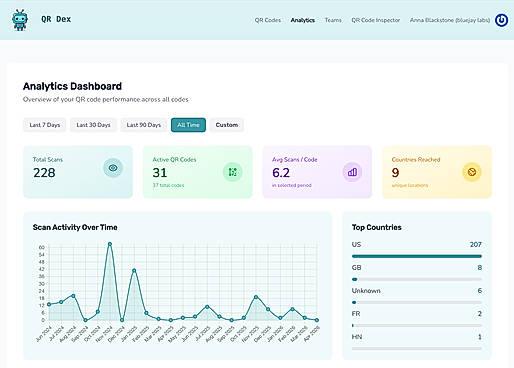Click the Active QR Codes value 31
The width and height of the screenshot is (514, 368).
[x=160, y=173]
